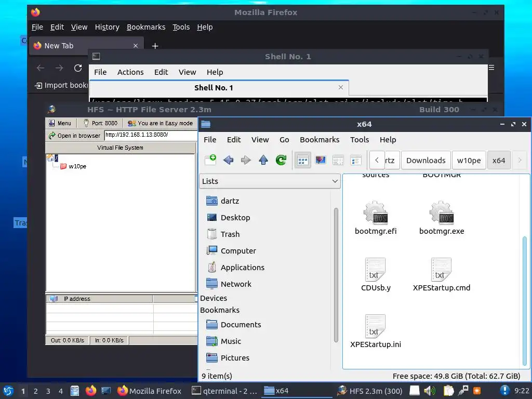Open Tools menu in x64 file manager

coord(360,140)
